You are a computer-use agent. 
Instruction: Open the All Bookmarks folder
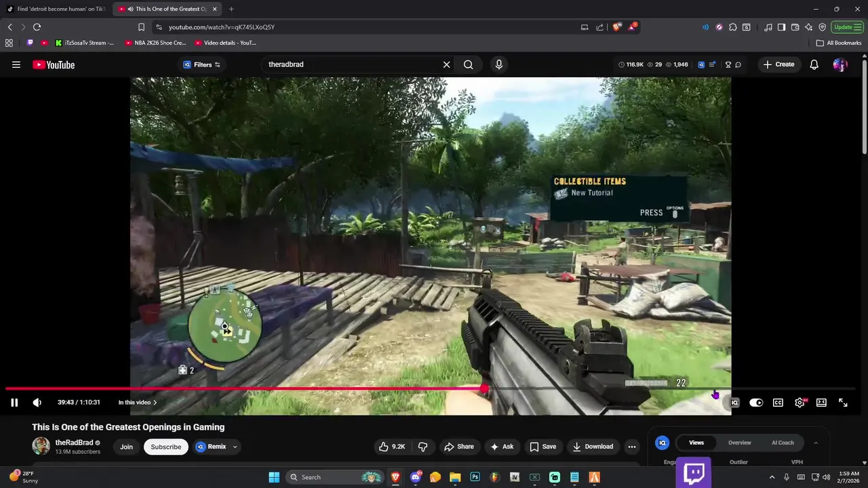pyautogui.click(x=839, y=43)
